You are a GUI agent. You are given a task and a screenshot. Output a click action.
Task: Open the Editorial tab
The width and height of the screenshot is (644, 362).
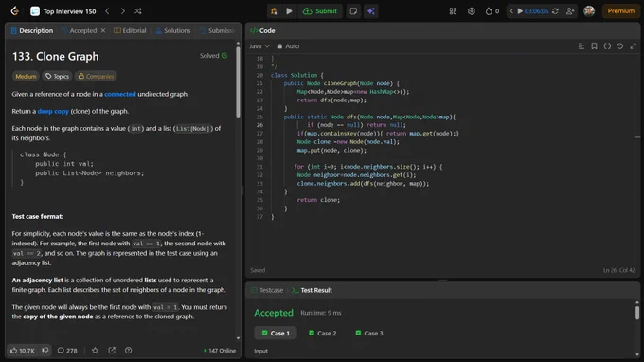tap(130, 31)
